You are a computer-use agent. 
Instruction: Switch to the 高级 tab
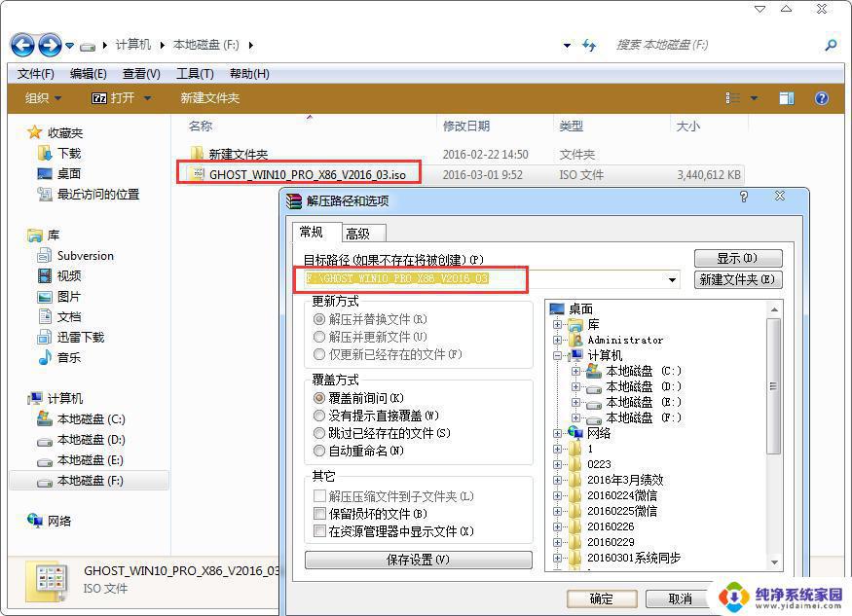[x=364, y=234]
